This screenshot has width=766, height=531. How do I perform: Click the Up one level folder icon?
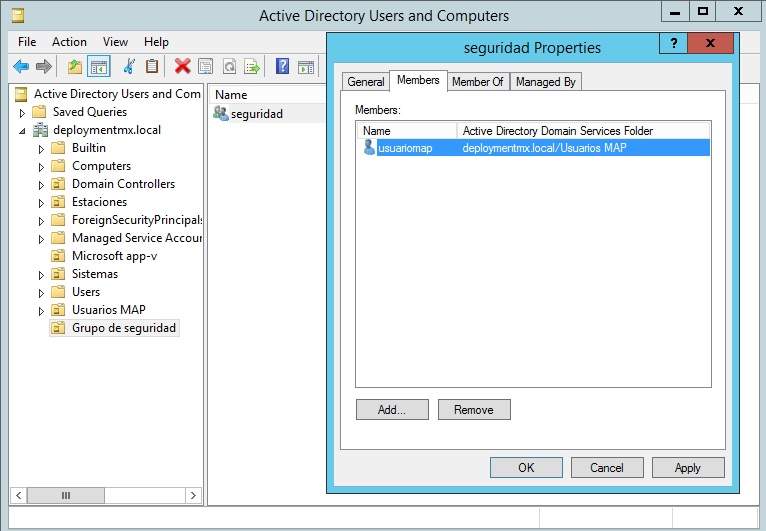coord(75,67)
